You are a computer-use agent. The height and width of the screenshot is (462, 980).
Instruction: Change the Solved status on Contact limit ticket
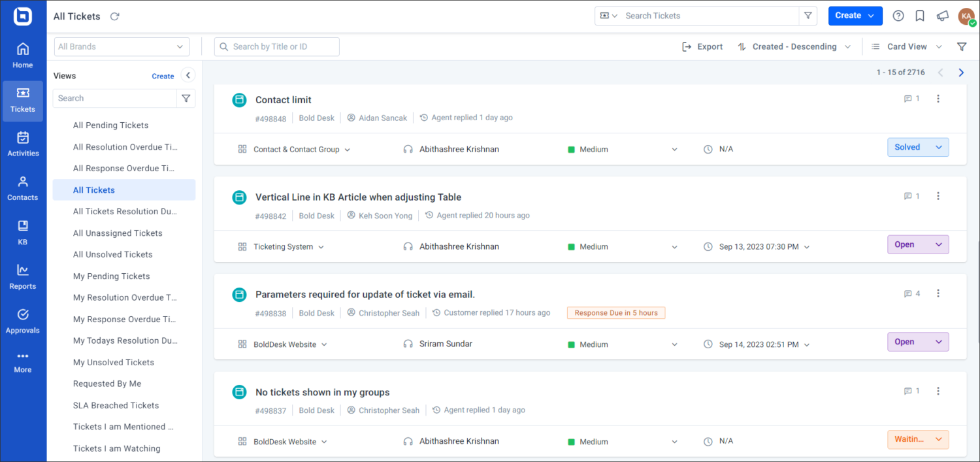coord(918,147)
